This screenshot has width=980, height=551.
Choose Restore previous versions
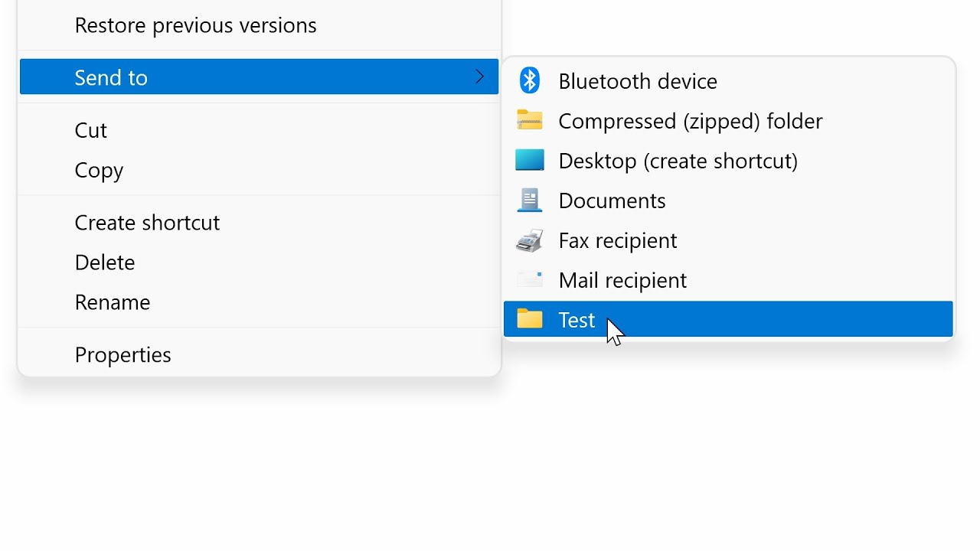pos(259,24)
